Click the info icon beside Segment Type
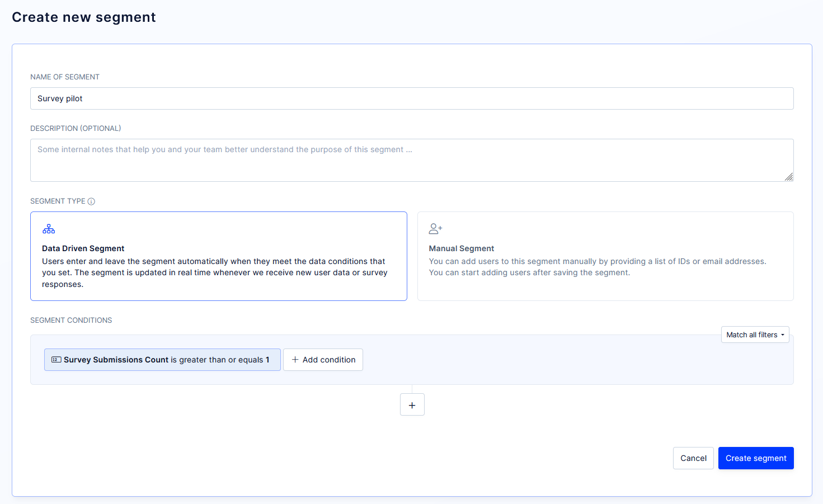Screen dimensions: 823x504 [x=92, y=201]
